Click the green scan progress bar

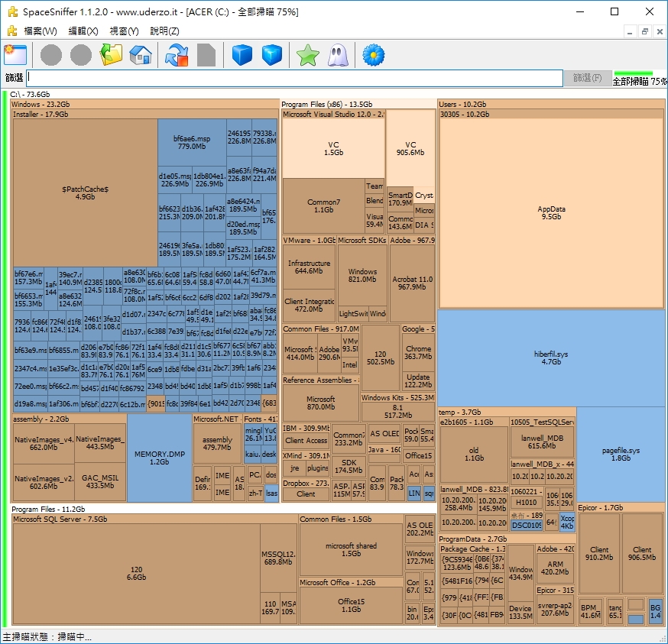(633, 73)
